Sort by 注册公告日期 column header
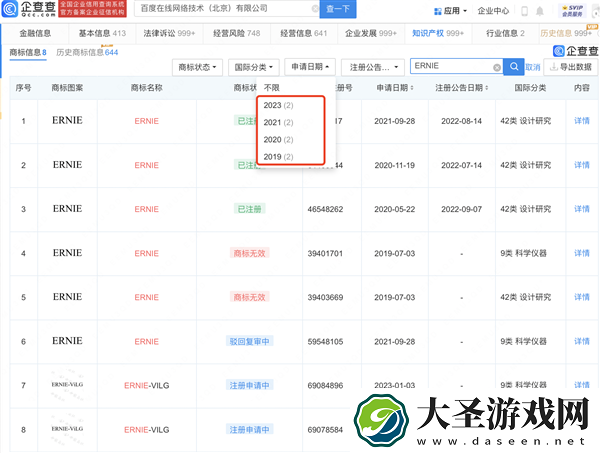 coord(461,88)
